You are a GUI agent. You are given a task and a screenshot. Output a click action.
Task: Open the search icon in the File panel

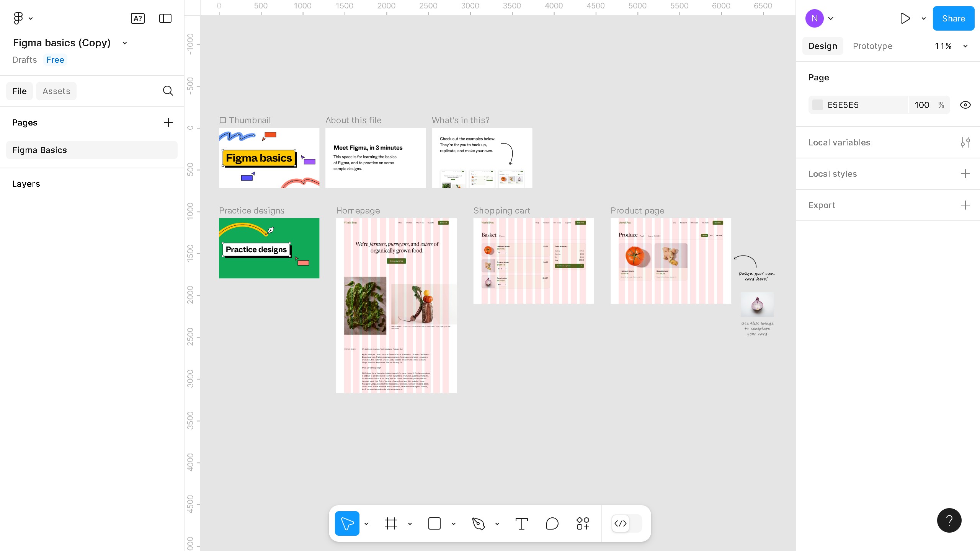tap(168, 91)
